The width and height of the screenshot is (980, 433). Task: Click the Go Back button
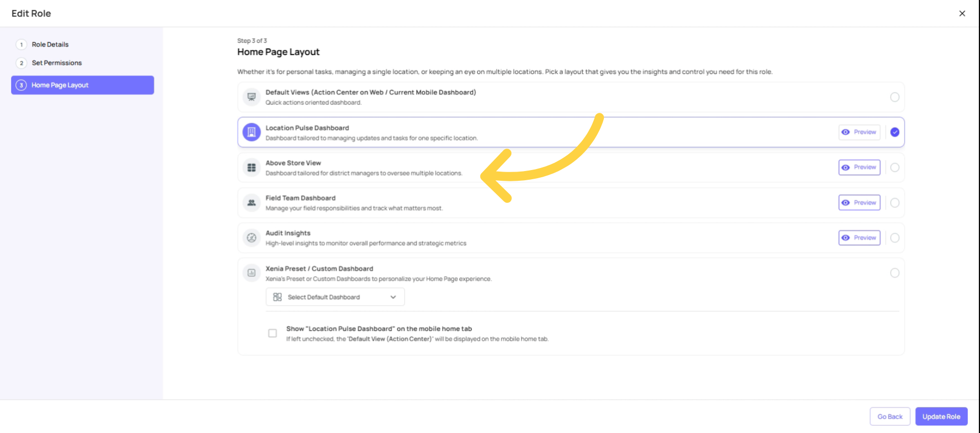890,417
